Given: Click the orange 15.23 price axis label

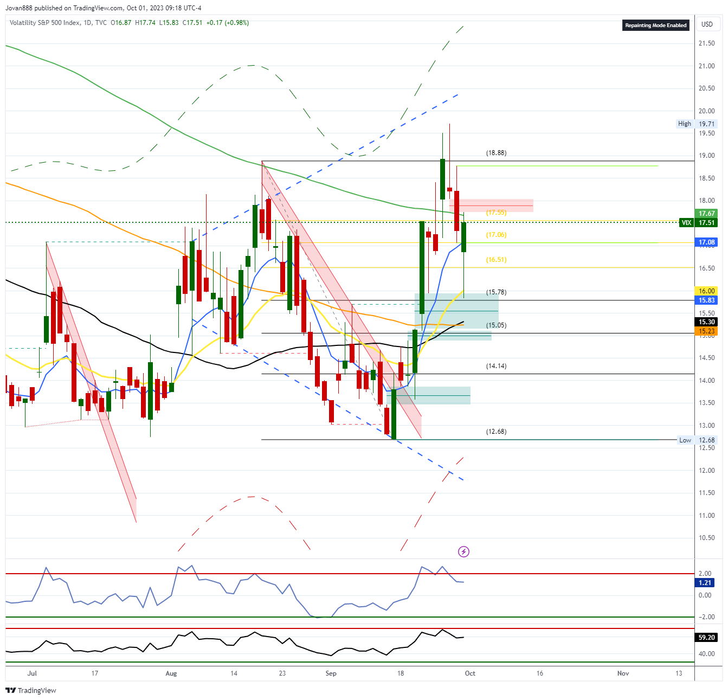Looking at the screenshot, I should [706, 331].
